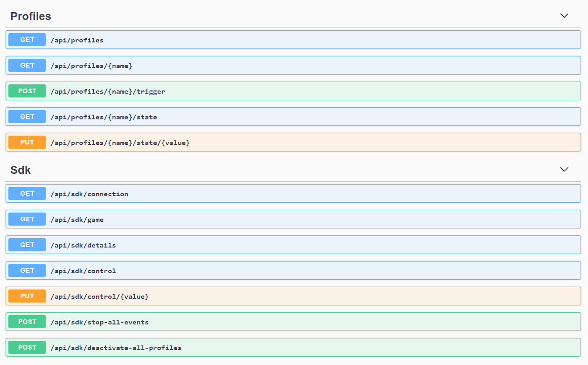Click path text /api/profiles/{name}/trigger
Screen dimensions: 588x365
[108, 91]
